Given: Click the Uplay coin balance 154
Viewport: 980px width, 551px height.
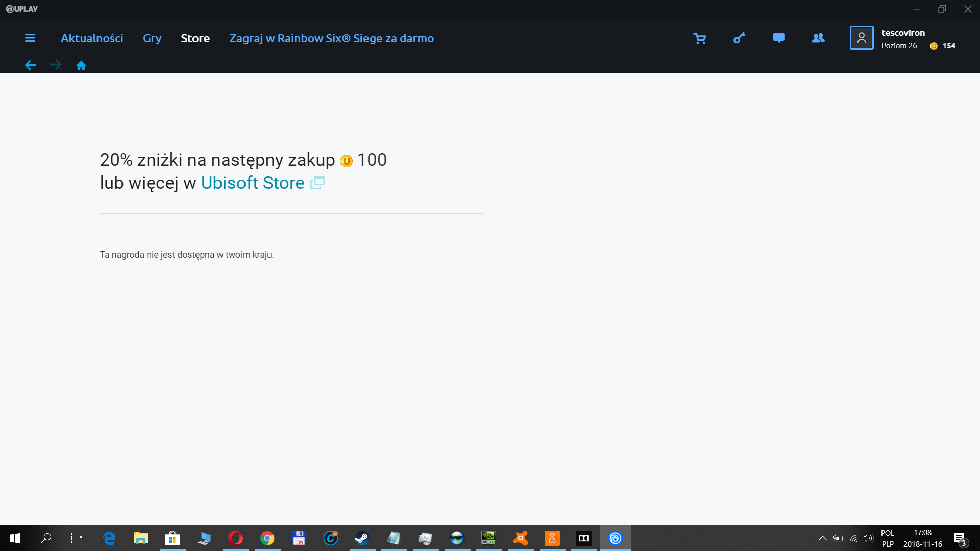Looking at the screenshot, I should tap(943, 46).
